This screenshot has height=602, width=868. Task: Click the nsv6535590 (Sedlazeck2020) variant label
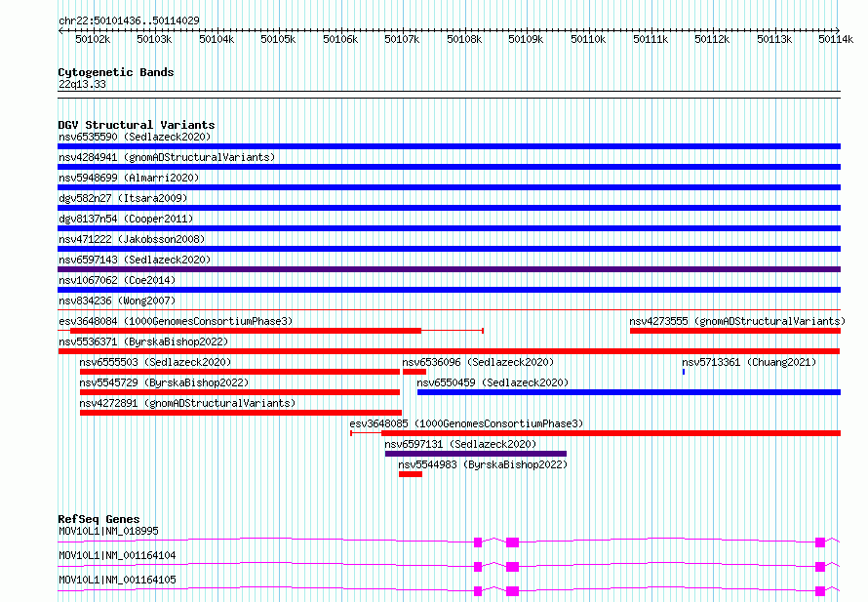pyautogui.click(x=135, y=137)
